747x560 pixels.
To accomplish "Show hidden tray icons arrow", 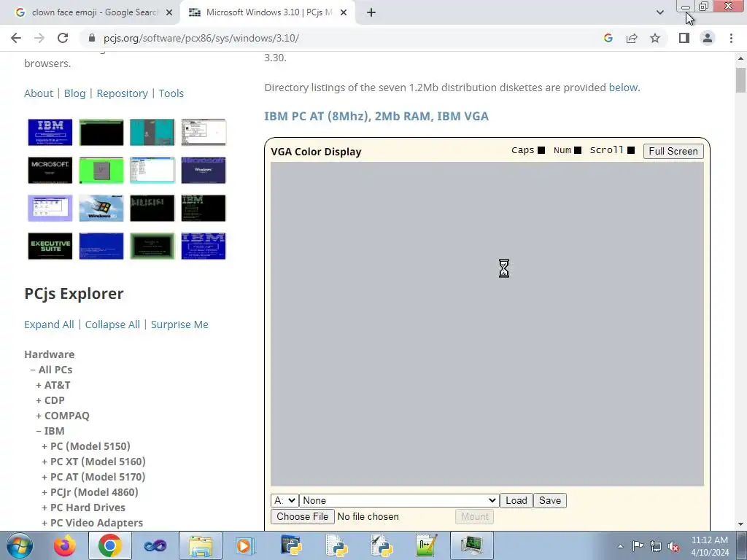I will [x=620, y=546].
